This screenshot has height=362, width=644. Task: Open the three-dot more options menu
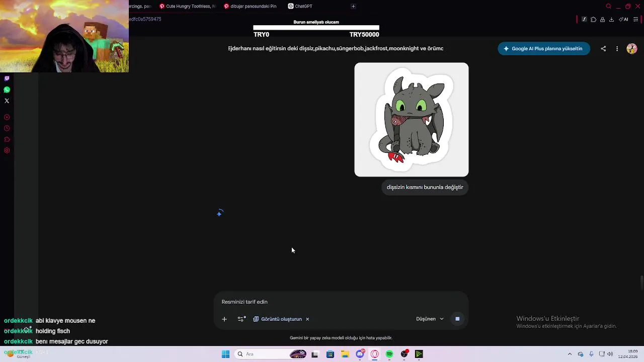pos(617,49)
